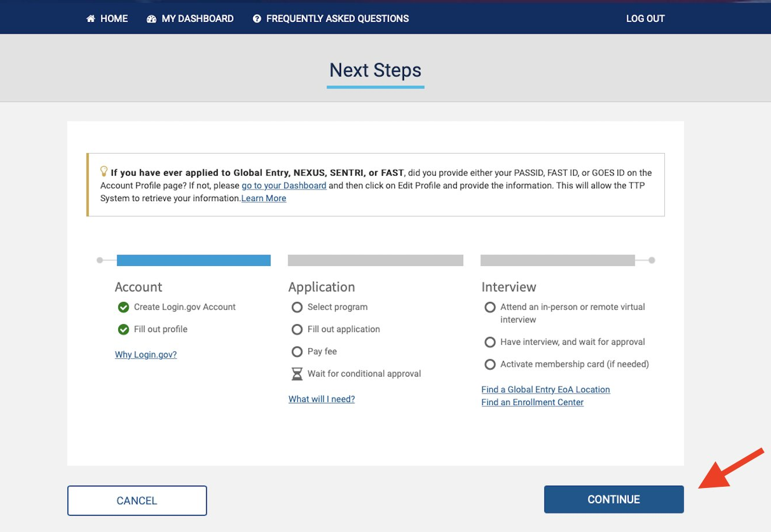This screenshot has height=532, width=771.
Task: Select circle next to Have interview step
Action: (490, 342)
